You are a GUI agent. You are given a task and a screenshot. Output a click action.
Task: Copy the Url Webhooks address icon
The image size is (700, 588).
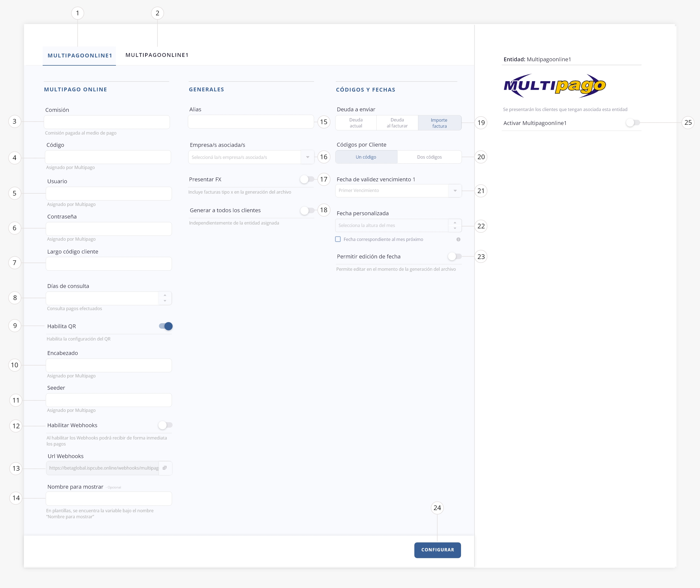165,468
